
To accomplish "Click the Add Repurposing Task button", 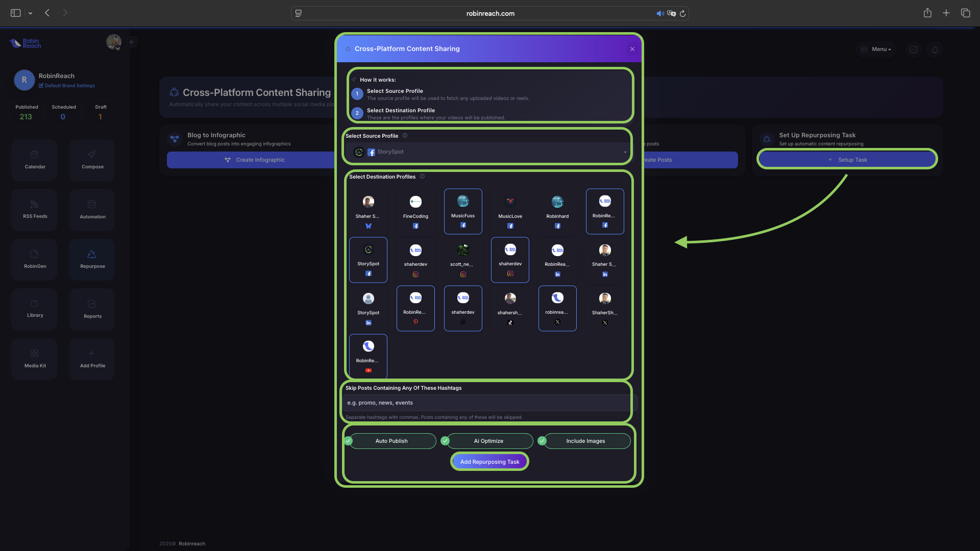I will pos(489,462).
